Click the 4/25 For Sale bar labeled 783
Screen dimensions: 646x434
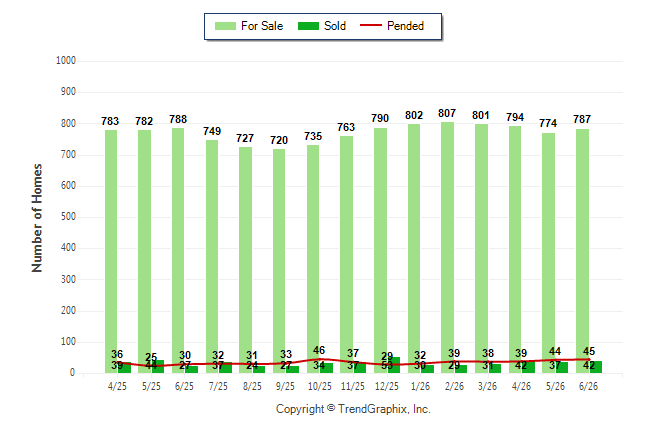[x=111, y=251]
